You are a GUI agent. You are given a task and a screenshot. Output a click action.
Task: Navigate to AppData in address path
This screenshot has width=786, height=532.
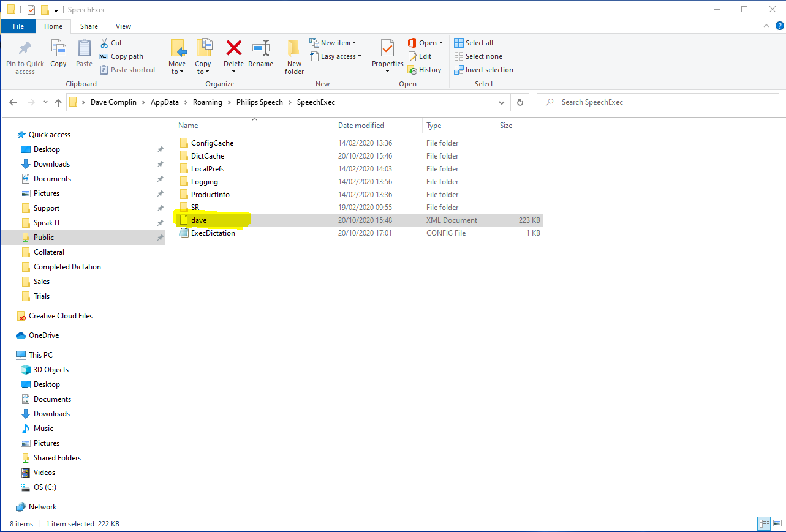point(164,102)
